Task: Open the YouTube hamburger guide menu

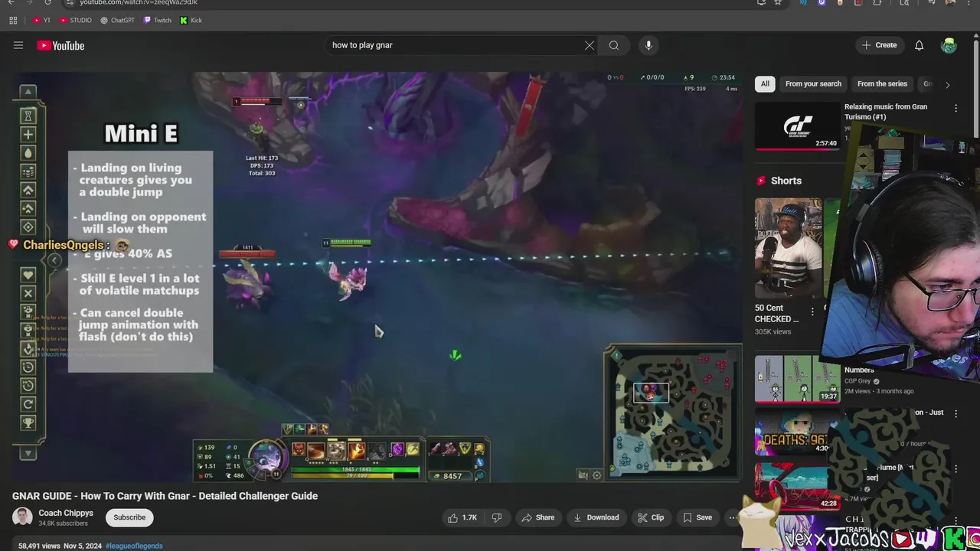Action: click(x=18, y=45)
